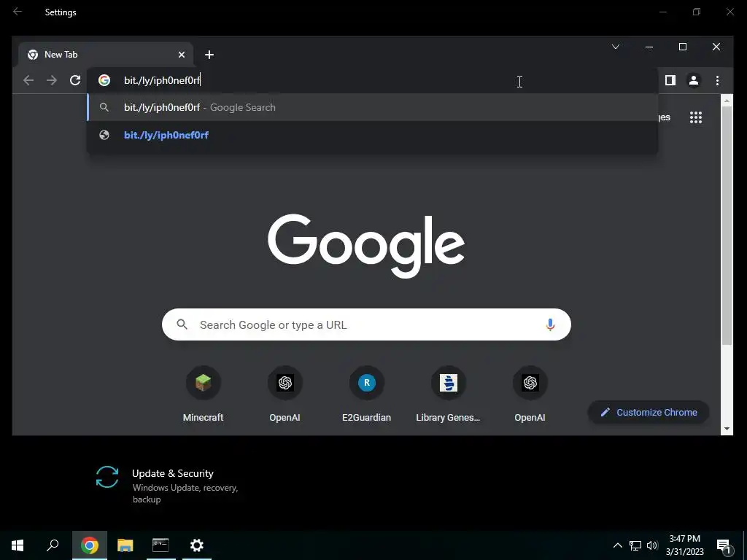Show hidden tray icons chevron
The width and height of the screenshot is (747, 560).
click(x=617, y=545)
